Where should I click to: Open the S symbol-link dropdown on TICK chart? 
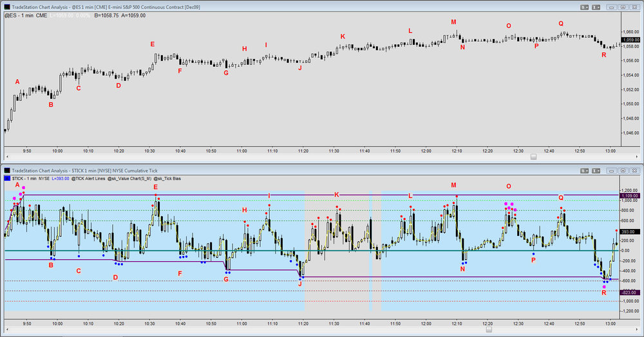coord(585,170)
